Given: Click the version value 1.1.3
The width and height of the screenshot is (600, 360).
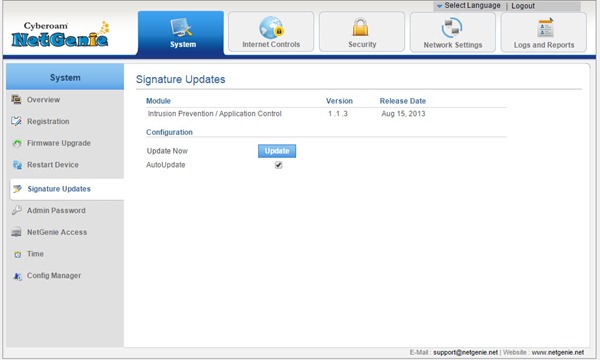Looking at the screenshot, I should click(x=338, y=114).
